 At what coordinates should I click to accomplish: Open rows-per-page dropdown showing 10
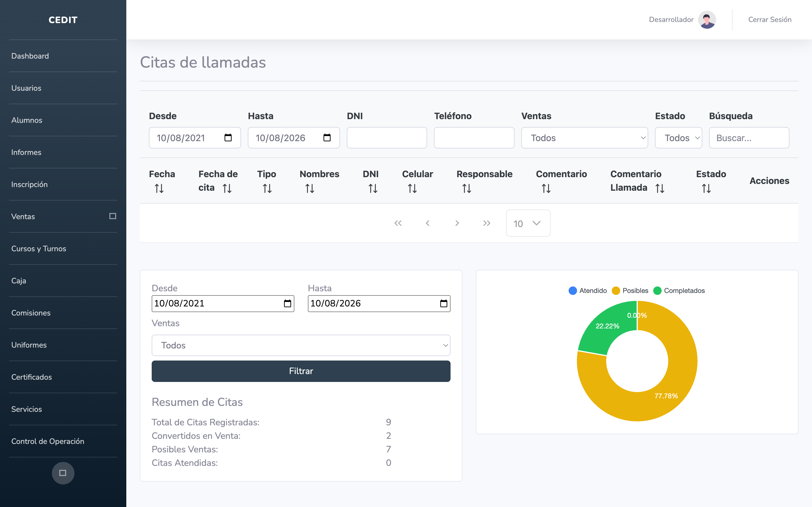528,223
